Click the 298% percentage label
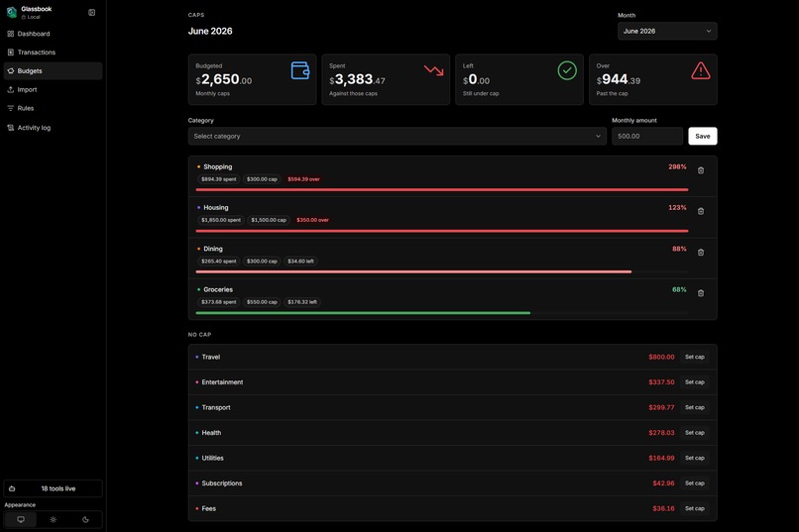Screen dimensions: 799x532 (677, 167)
